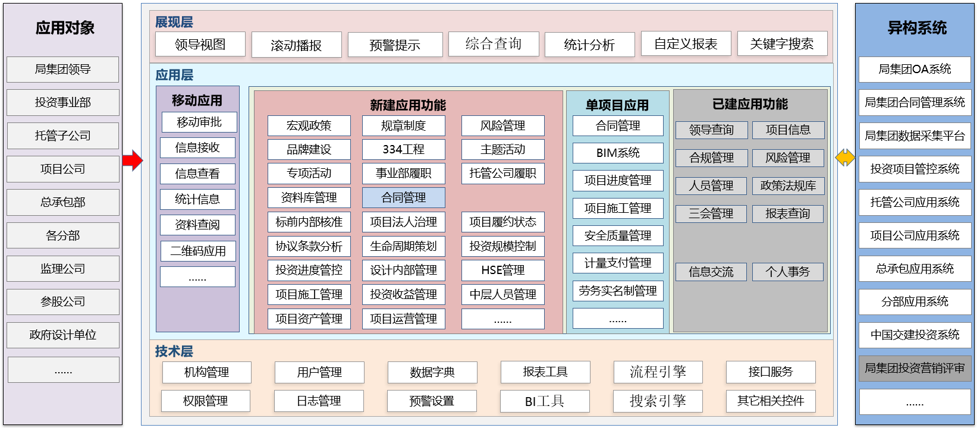Click the 流程引擎 box in 技术层
The image size is (980, 428).
[x=658, y=372]
